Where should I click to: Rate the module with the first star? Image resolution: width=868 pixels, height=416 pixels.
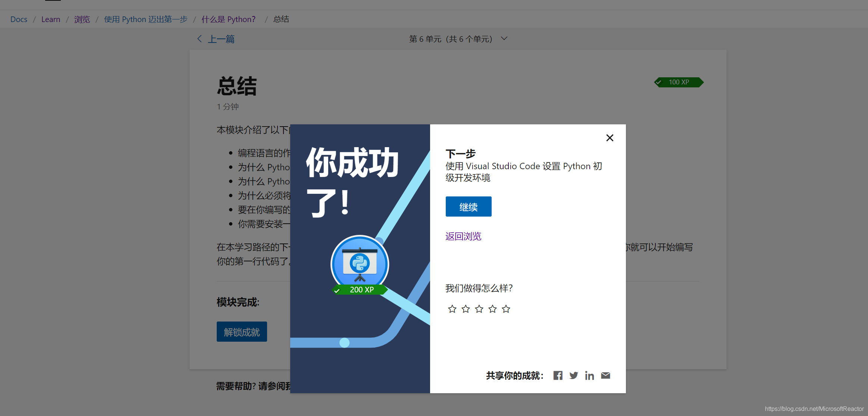(452, 309)
